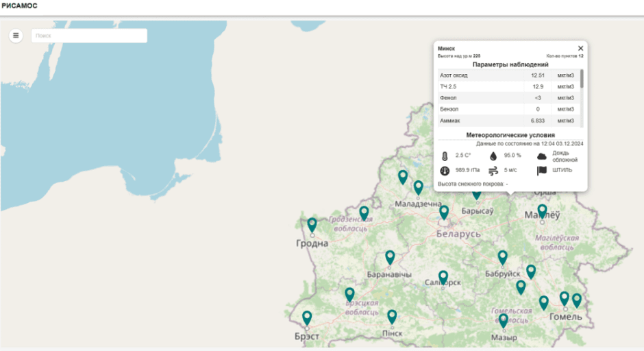Open the Мазыр station marker
The height and width of the screenshot is (351, 644).
point(504,320)
